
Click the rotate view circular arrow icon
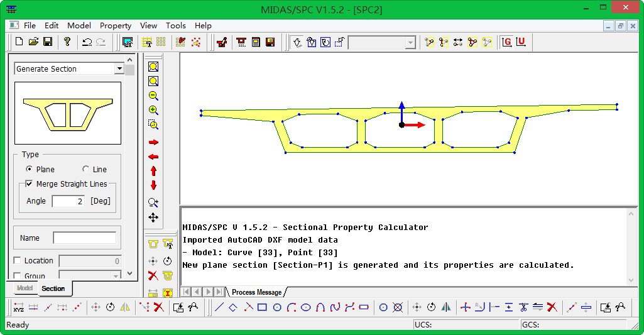pyautogui.click(x=325, y=42)
